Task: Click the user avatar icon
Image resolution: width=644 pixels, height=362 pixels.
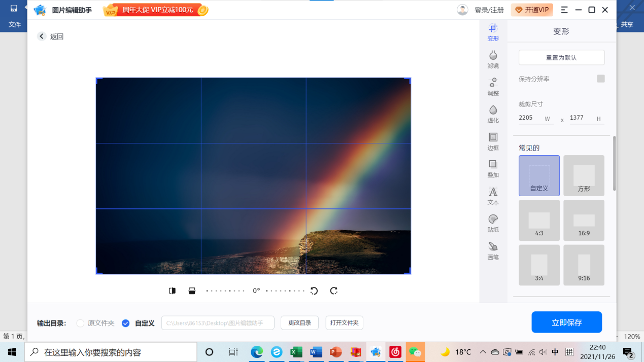Action: [x=462, y=10]
